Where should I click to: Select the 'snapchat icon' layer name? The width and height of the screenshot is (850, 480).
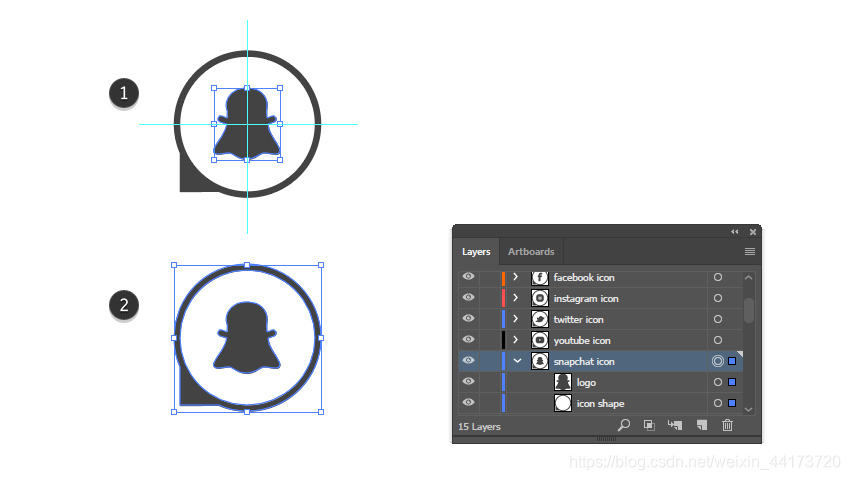(x=584, y=362)
